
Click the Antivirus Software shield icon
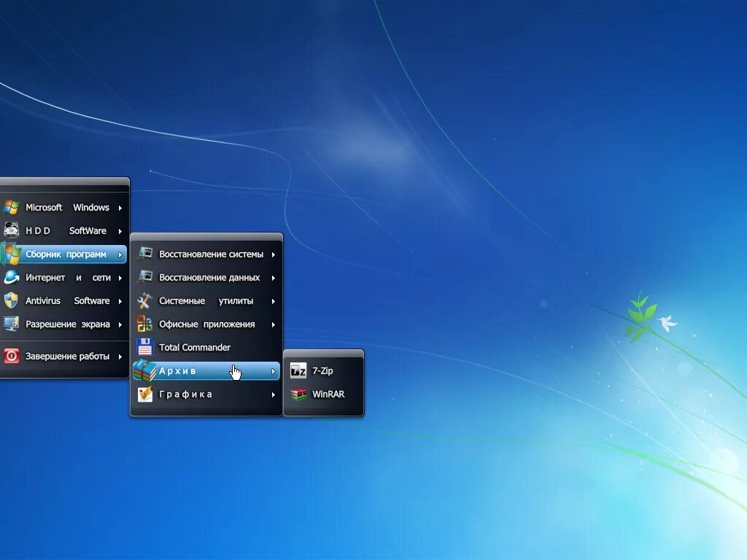[11, 300]
